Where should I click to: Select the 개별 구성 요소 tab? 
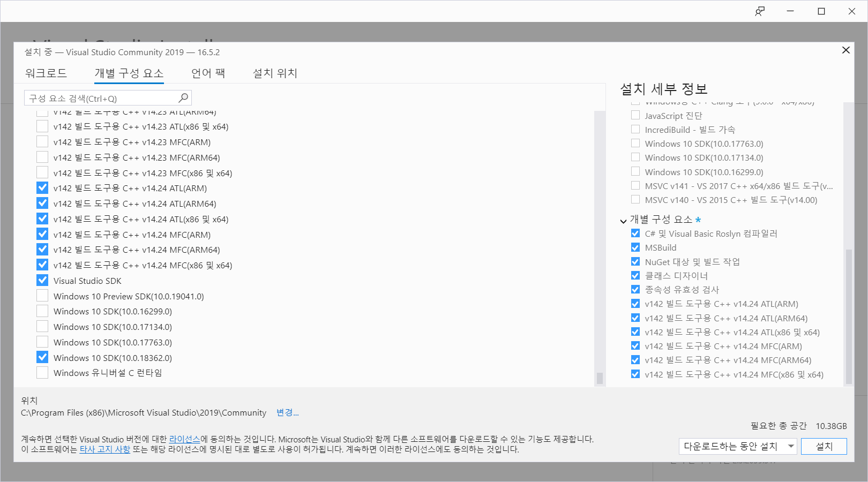click(129, 73)
